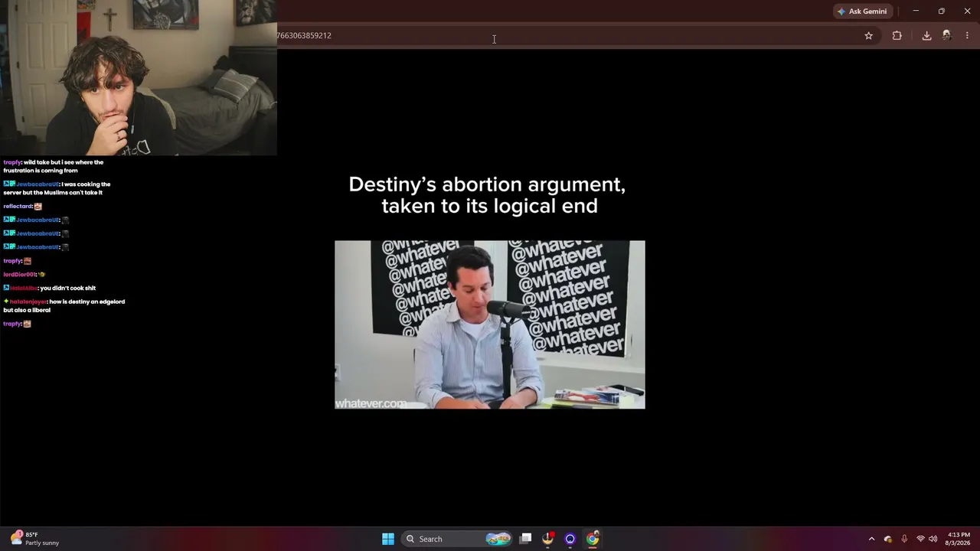Click chat message "how is destiny an edgelord"
Viewport: 980px width, 551px height.
coord(87,302)
